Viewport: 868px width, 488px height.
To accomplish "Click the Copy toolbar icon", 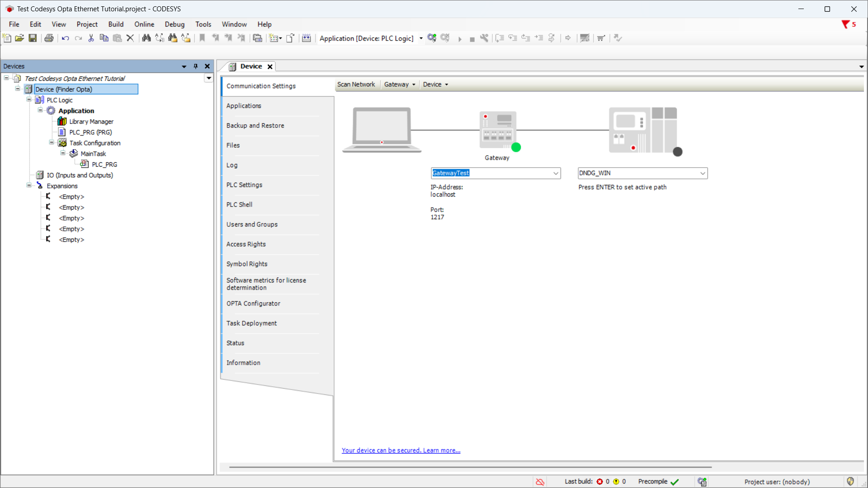I will 104,38.
